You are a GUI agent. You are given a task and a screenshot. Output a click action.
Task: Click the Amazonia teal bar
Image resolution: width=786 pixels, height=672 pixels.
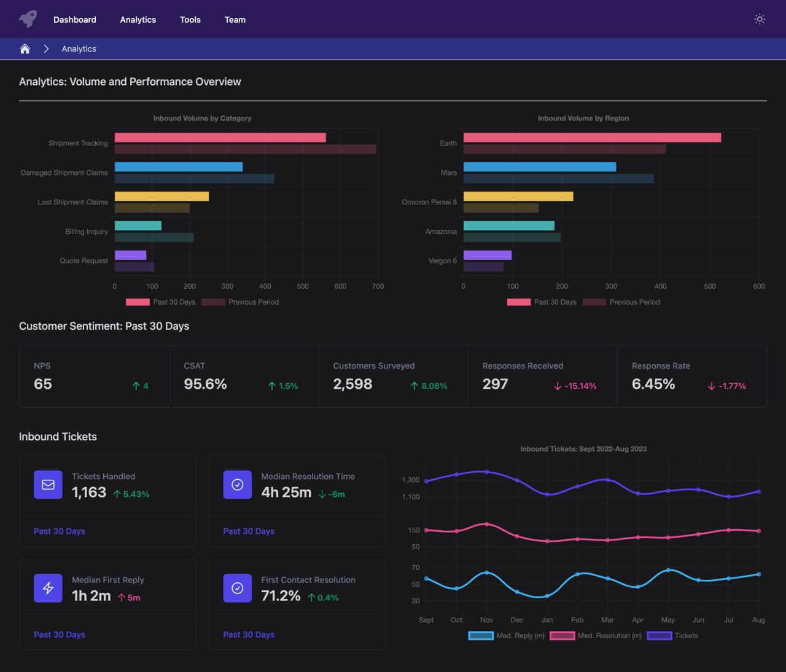[x=509, y=226]
